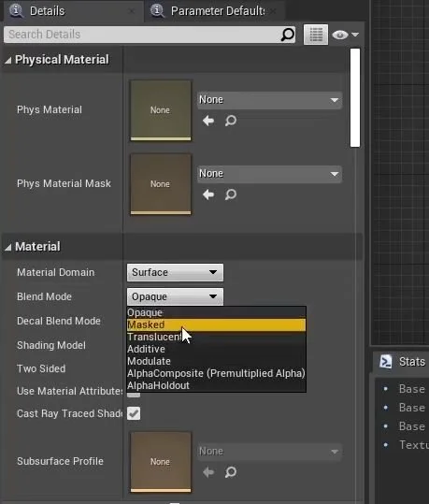Click the Shading Model label
Image resolution: width=429 pixels, height=504 pixels.
51,345
